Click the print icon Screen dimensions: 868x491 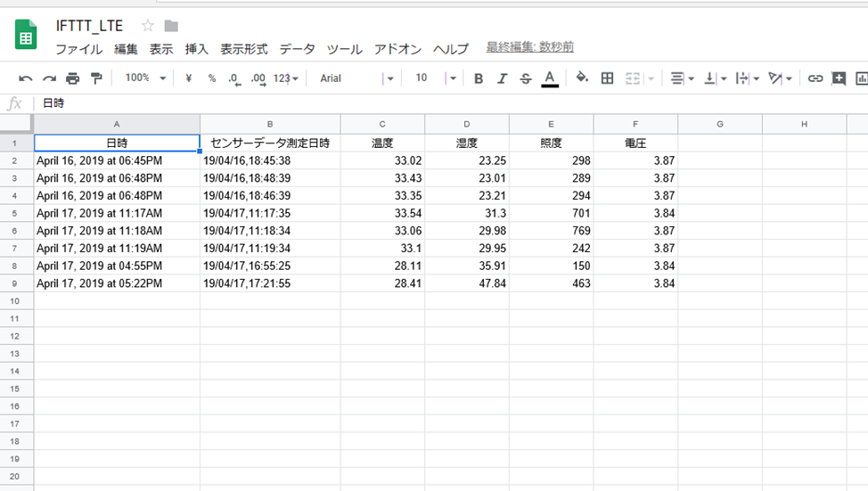tap(73, 78)
